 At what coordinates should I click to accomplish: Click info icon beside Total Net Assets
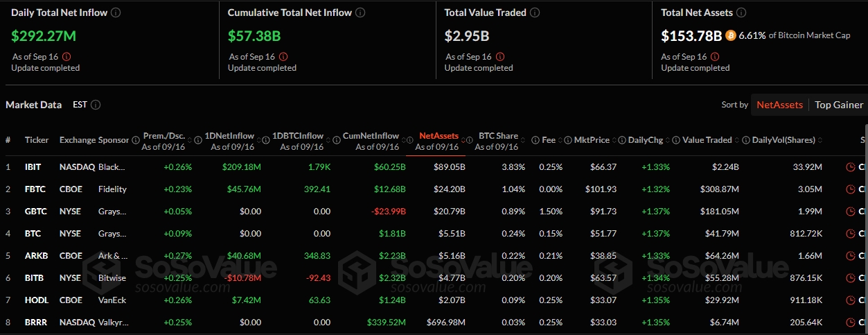pyautogui.click(x=741, y=12)
